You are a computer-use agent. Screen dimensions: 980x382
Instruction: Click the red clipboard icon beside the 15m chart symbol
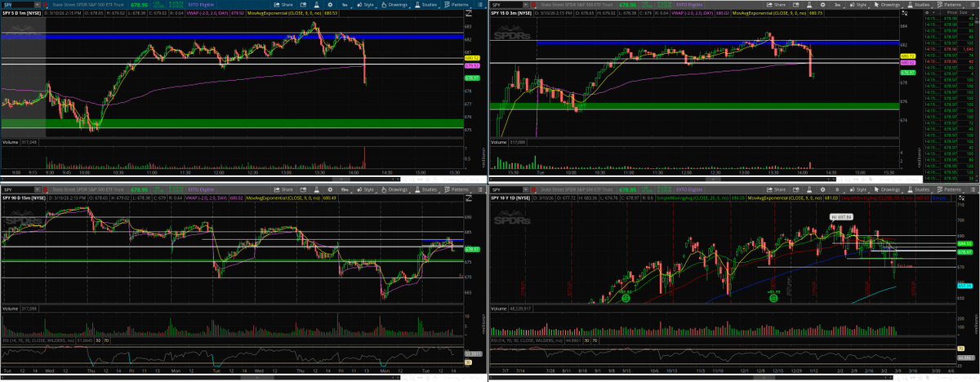coord(45,190)
